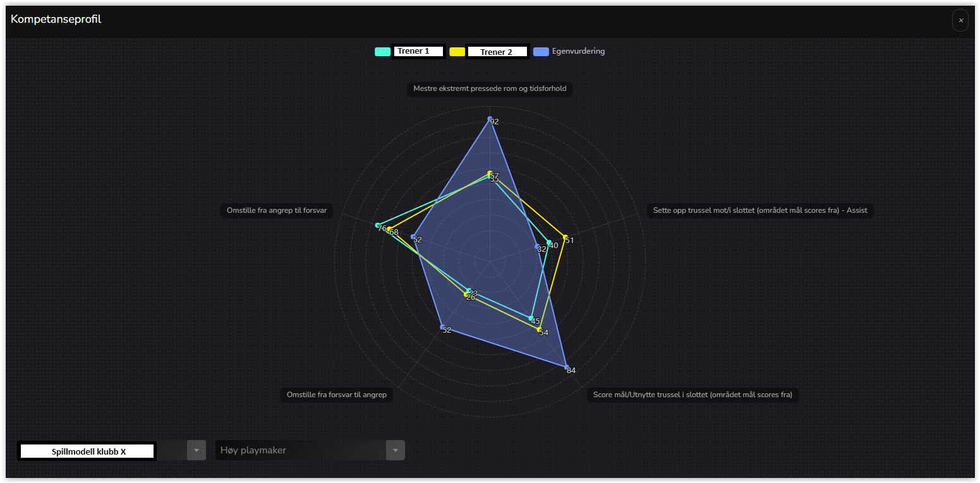Click the yellow Trener 2 legend swatch
Screen dimensions: 980x483
click(457, 52)
